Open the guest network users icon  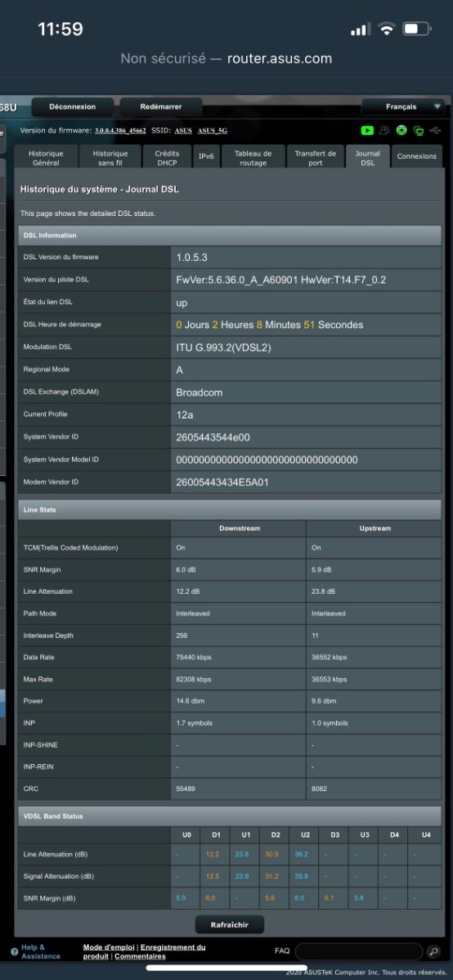pos(384,131)
